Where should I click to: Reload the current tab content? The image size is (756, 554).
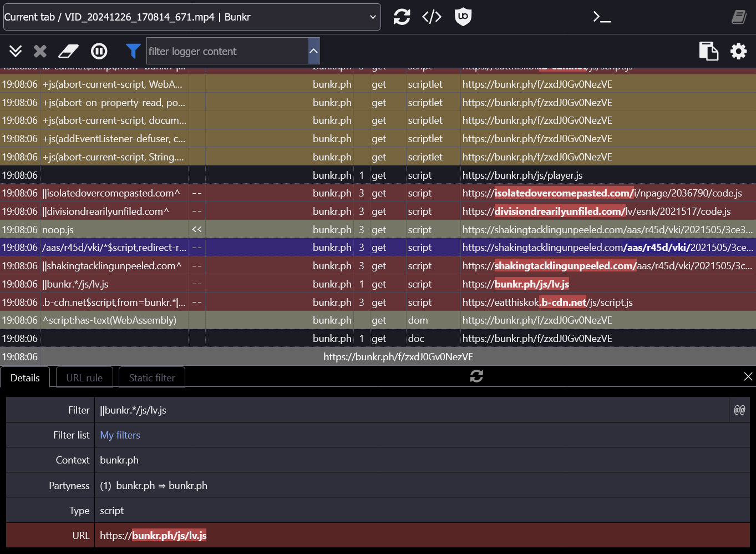(x=402, y=17)
